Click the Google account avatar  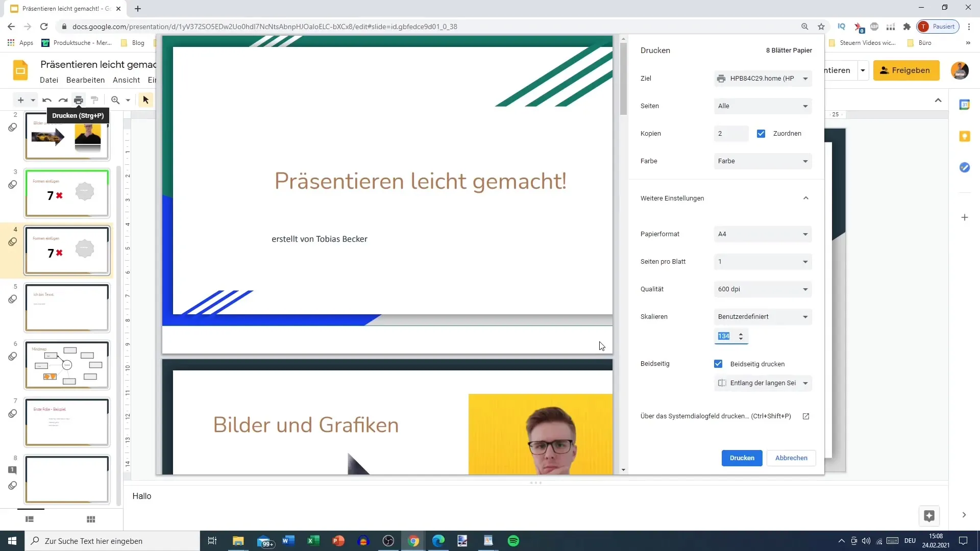pos(960,70)
